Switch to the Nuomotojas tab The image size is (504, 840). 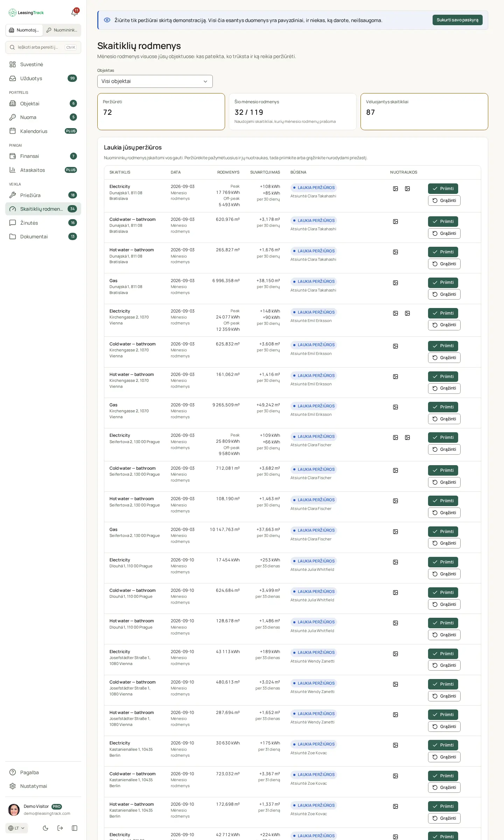(24, 30)
